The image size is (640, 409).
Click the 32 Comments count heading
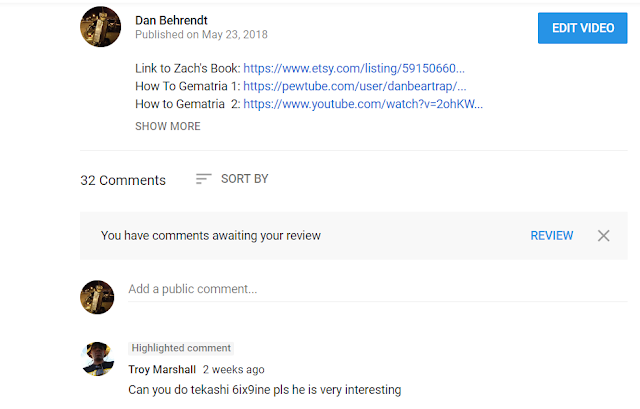(123, 181)
